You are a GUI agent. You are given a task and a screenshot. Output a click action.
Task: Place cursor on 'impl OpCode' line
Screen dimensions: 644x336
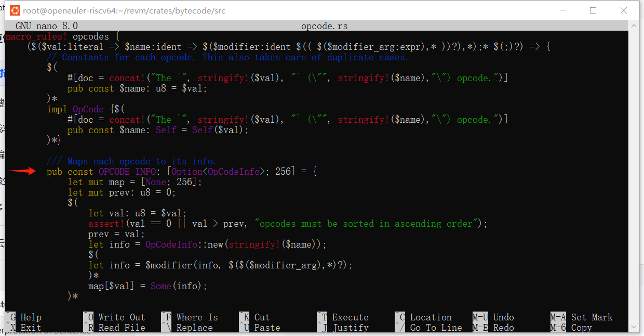75,109
